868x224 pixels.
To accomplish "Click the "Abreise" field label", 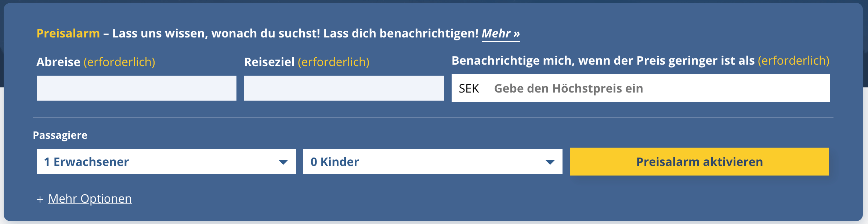I will (58, 62).
